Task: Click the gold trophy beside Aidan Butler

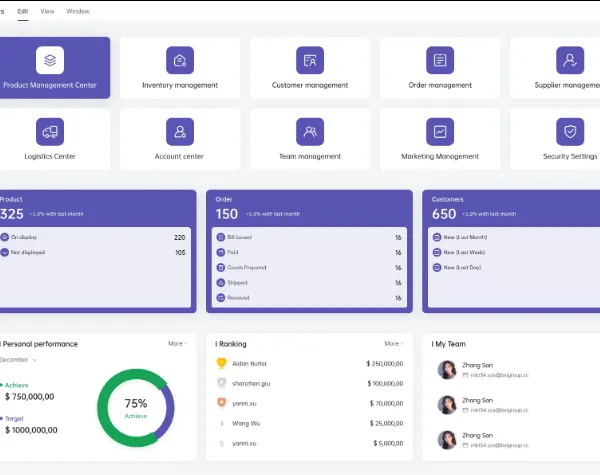Action: [x=222, y=363]
